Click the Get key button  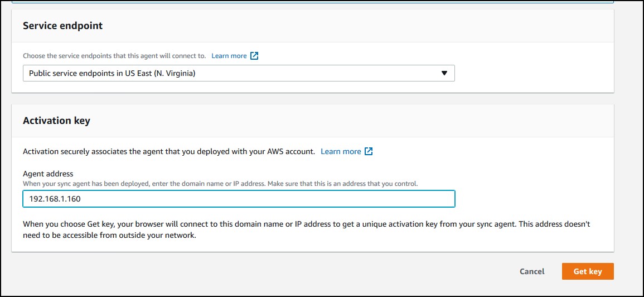tap(588, 271)
